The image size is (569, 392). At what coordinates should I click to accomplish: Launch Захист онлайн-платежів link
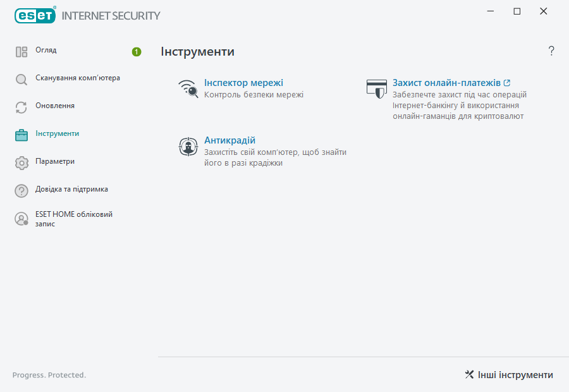click(x=446, y=83)
